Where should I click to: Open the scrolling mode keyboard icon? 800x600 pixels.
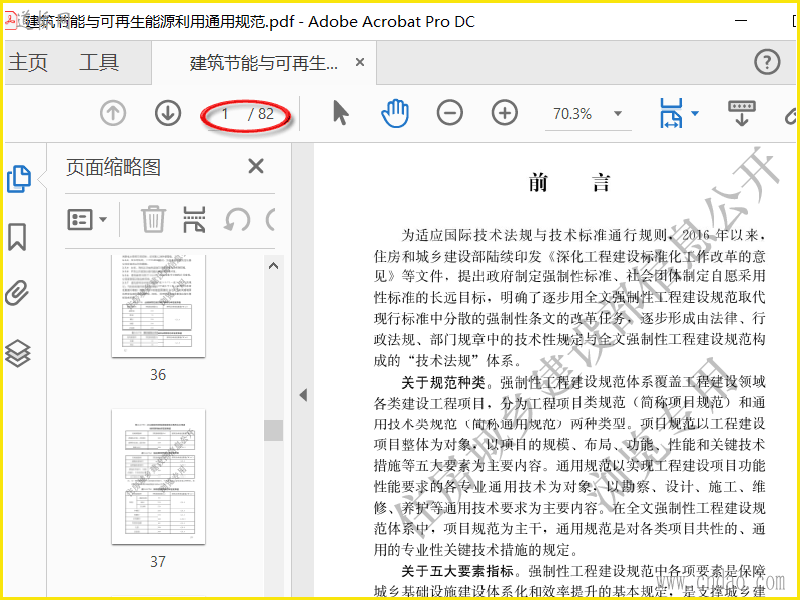742,113
